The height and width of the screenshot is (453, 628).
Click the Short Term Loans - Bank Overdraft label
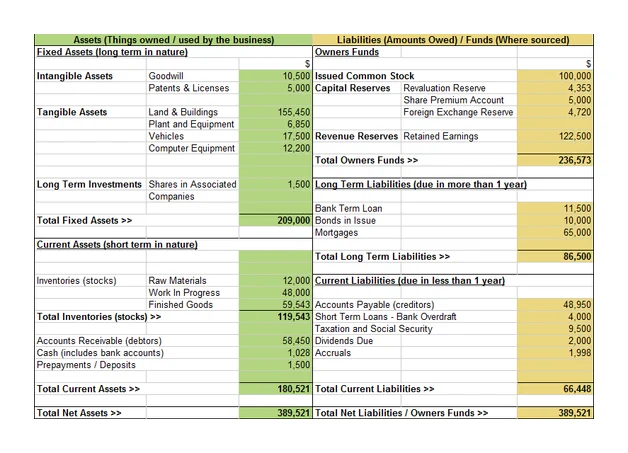385,317
